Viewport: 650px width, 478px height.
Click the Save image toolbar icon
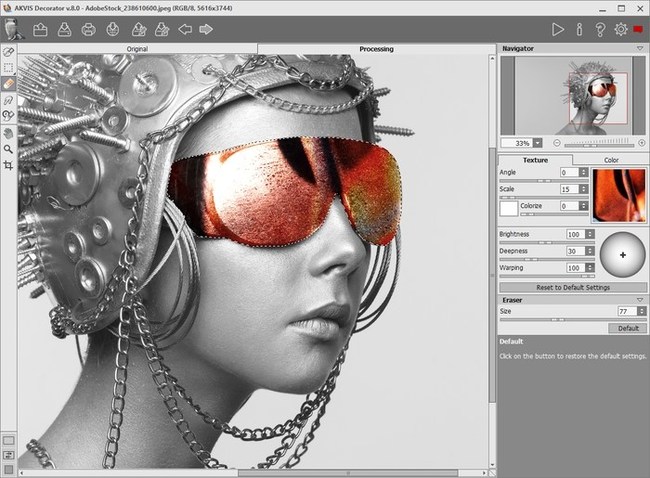click(64, 29)
